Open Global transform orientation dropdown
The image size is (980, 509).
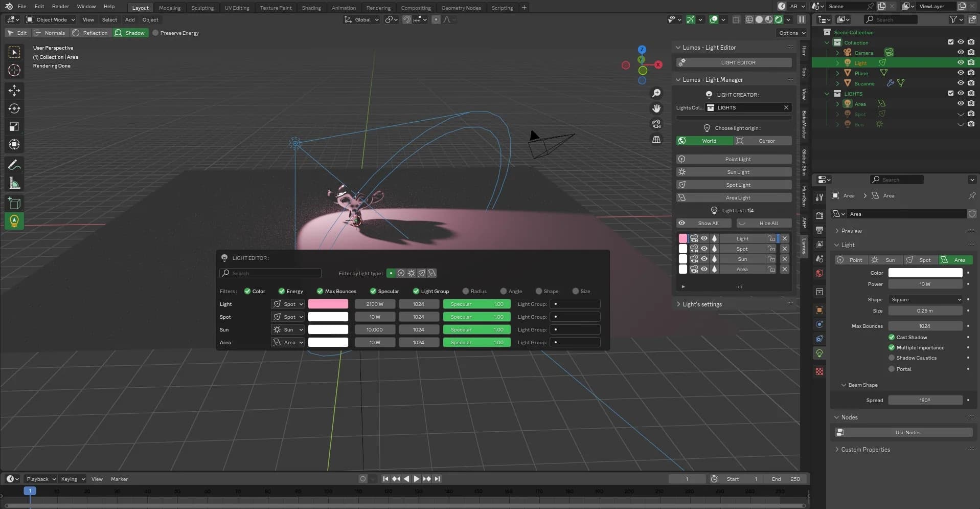[x=362, y=19]
